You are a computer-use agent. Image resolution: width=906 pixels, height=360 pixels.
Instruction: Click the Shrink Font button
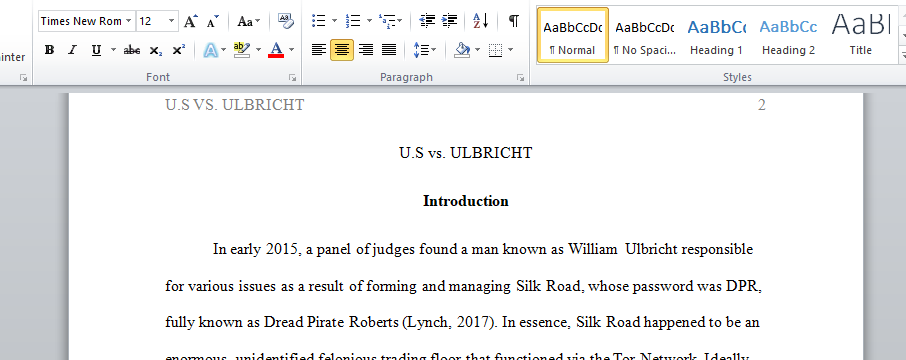click(x=213, y=21)
